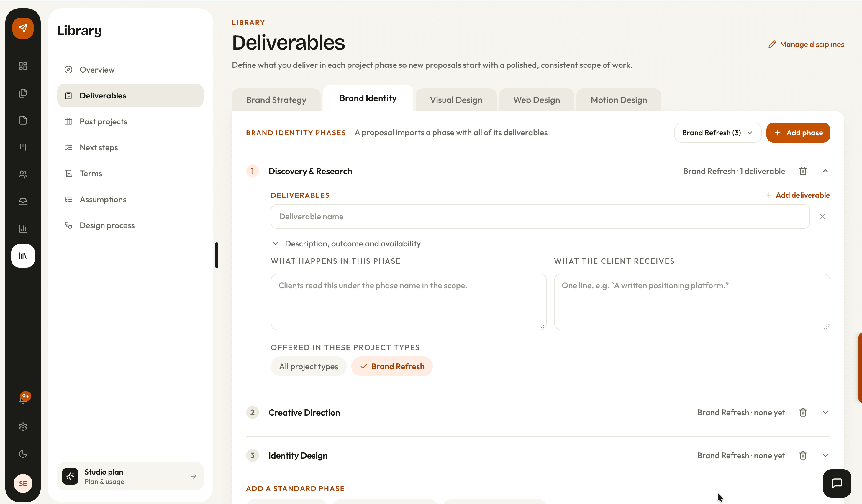862x504 pixels.
Task: Open the single page icon in the dark rail
Action: [x=23, y=120]
